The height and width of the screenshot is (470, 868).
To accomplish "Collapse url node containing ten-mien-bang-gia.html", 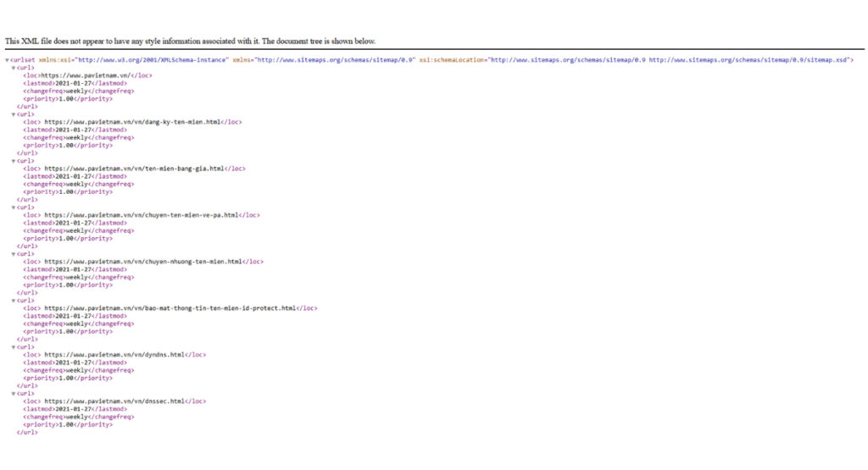I will (x=14, y=161).
